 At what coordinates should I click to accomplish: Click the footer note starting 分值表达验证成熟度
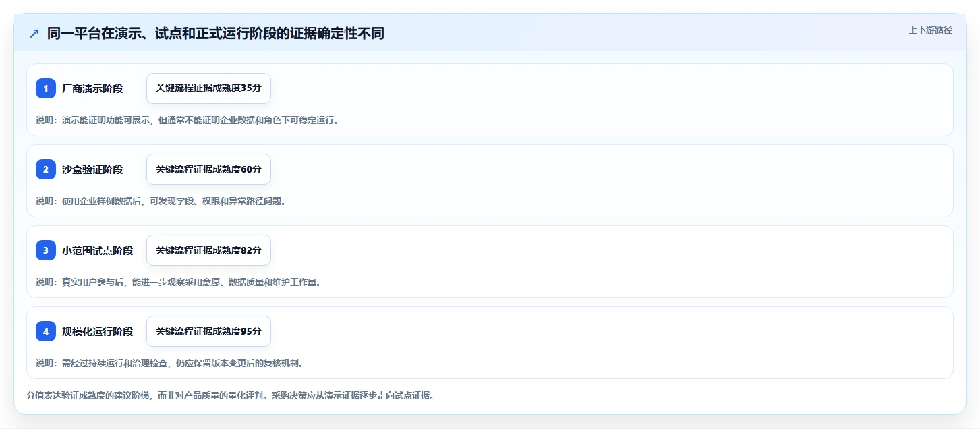tap(230, 395)
